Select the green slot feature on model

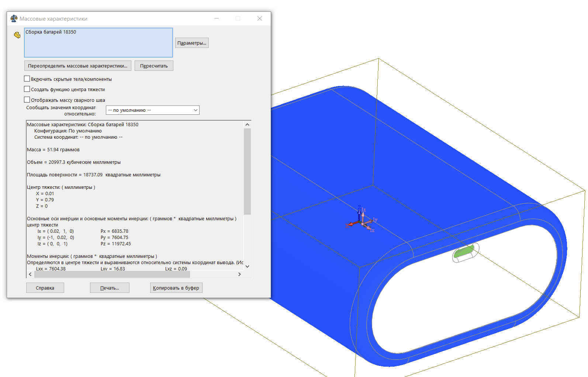463,252
